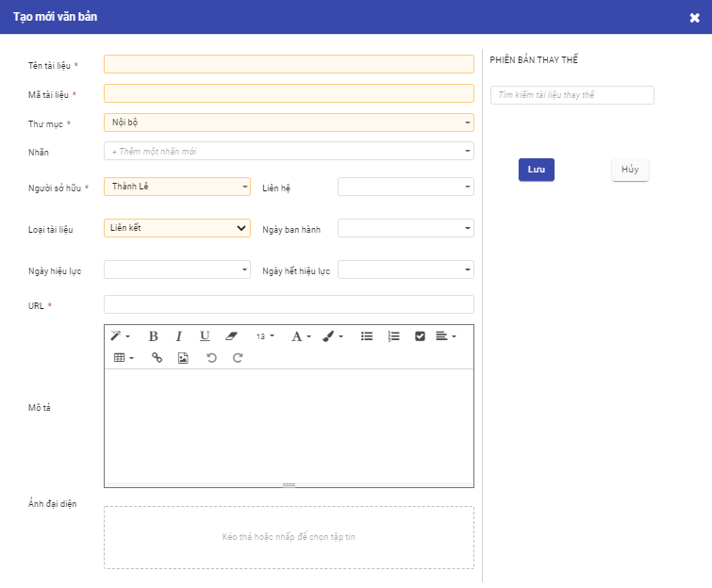Click the eraser clear-formatting icon
This screenshot has width=712, height=588.
click(232, 336)
